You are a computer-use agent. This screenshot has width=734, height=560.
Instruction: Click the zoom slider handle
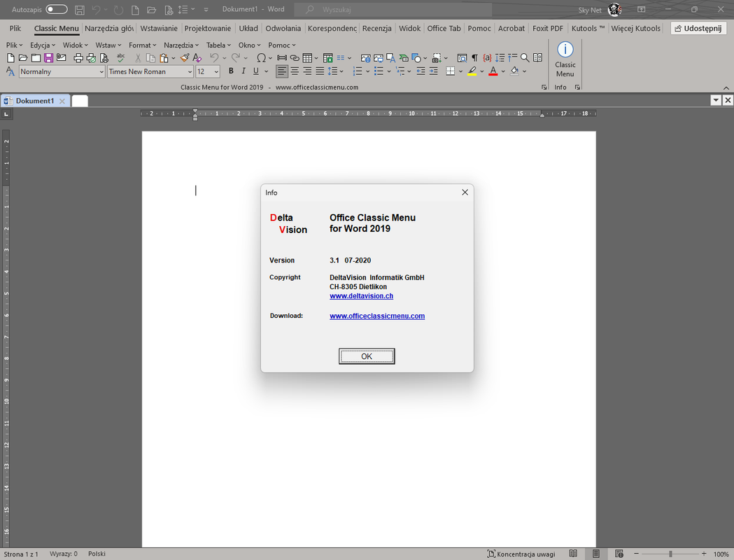[670, 554]
